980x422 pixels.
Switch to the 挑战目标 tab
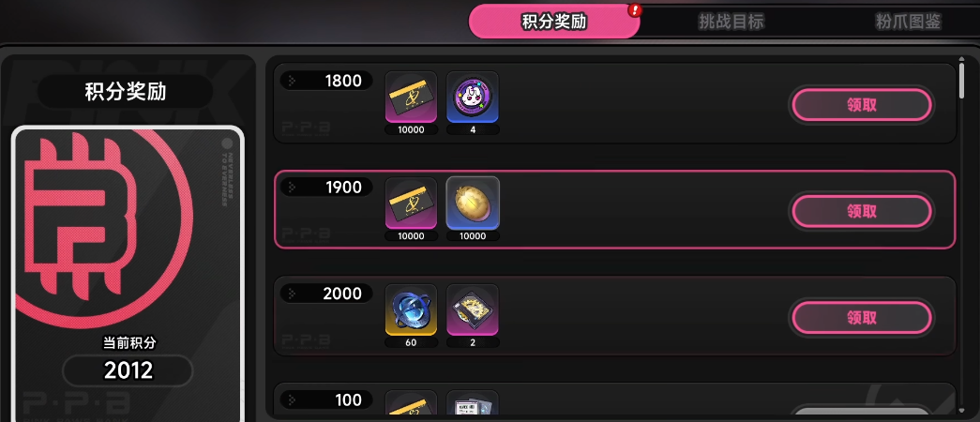coord(731,22)
